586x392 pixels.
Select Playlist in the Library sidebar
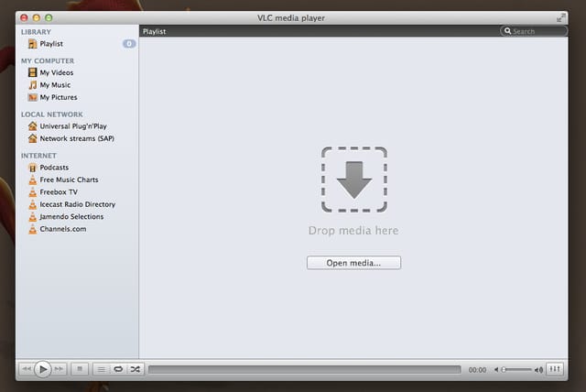pos(77,44)
